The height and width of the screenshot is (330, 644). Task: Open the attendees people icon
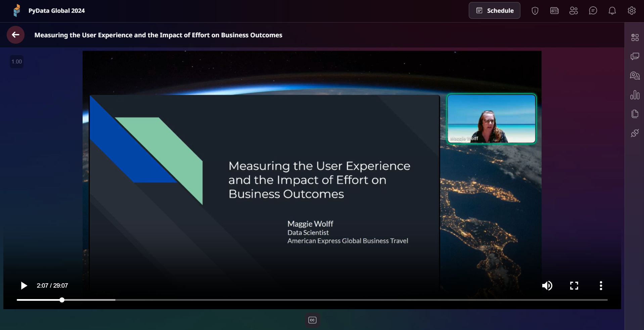tap(573, 11)
